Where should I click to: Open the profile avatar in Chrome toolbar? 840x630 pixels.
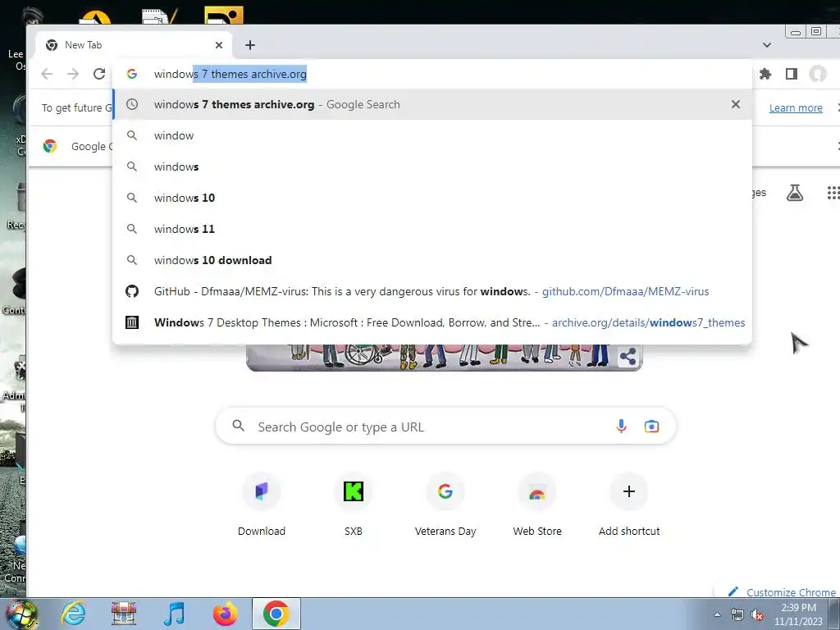tap(818, 74)
